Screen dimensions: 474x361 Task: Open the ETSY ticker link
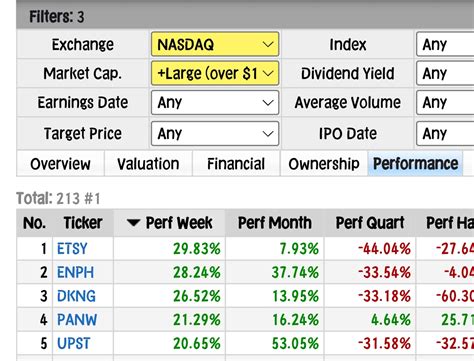(72, 249)
